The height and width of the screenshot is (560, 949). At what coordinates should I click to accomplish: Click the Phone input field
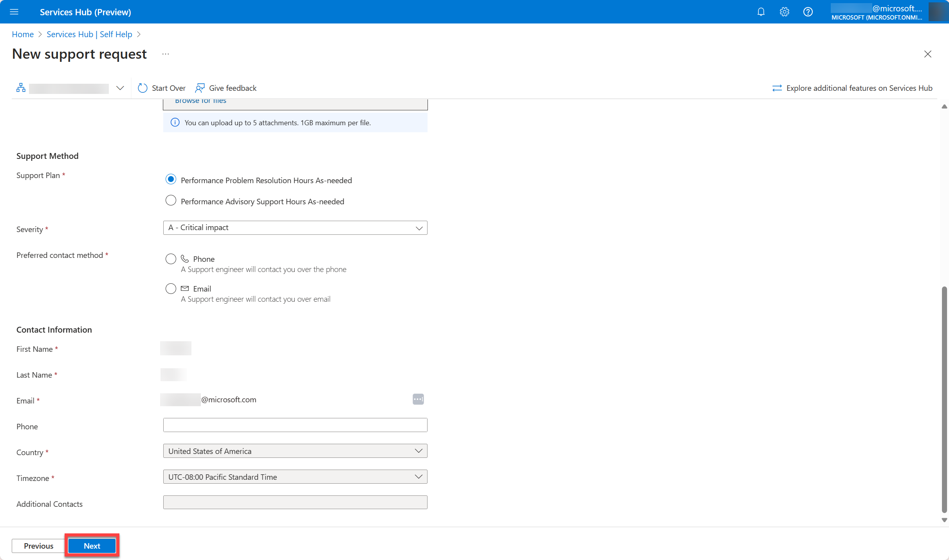click(x=296, y=425)
